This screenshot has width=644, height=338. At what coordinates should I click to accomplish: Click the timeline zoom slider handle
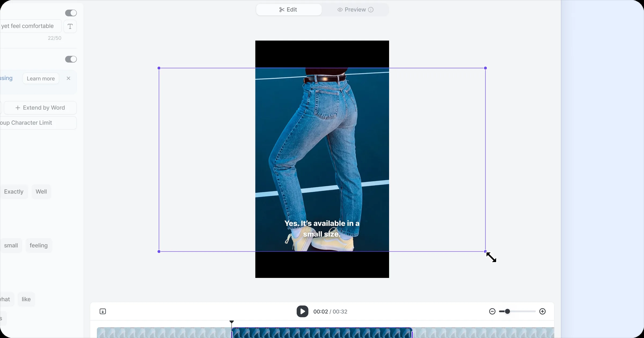(507, 311)
